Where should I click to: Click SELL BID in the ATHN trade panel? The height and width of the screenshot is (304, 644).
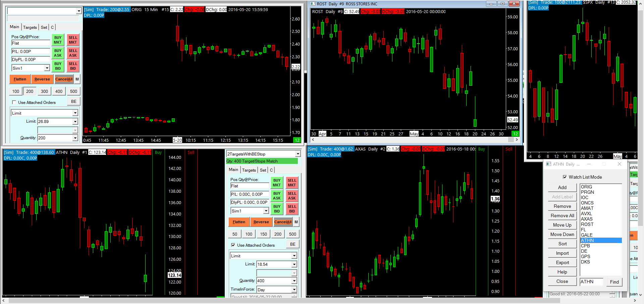click(x=292, y=209)
